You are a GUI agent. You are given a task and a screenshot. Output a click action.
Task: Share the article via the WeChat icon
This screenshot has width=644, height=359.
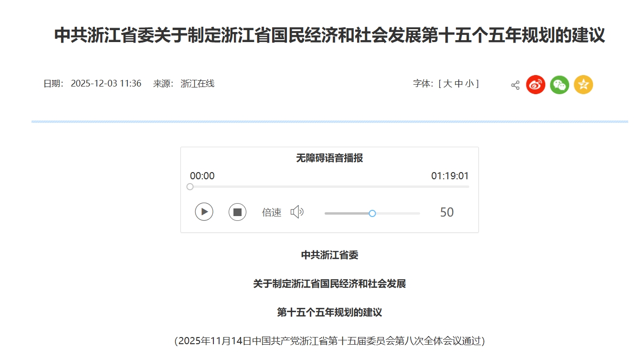560,85
